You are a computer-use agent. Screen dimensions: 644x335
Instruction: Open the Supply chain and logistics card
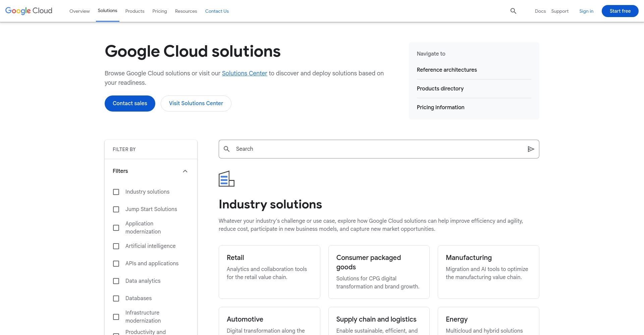(x=379, y=321)
